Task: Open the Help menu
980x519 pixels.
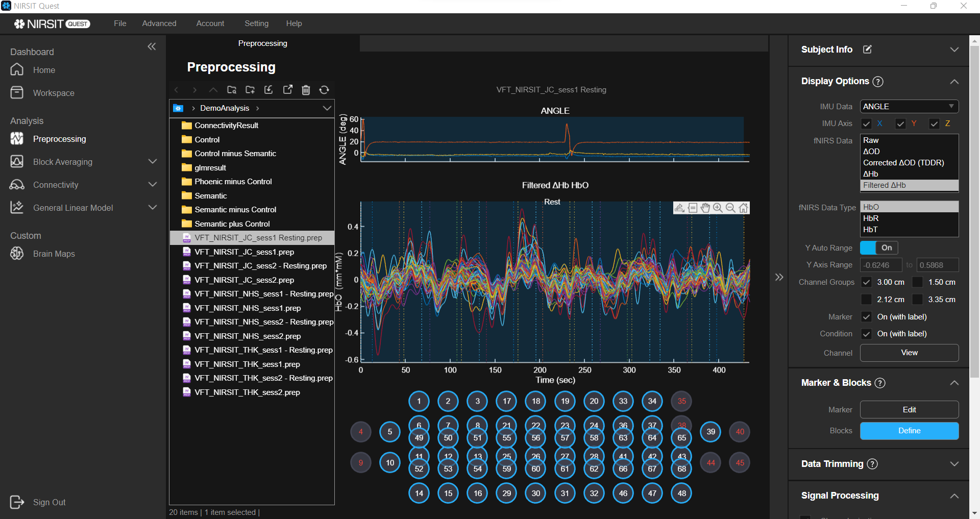Action: (294, 23)
